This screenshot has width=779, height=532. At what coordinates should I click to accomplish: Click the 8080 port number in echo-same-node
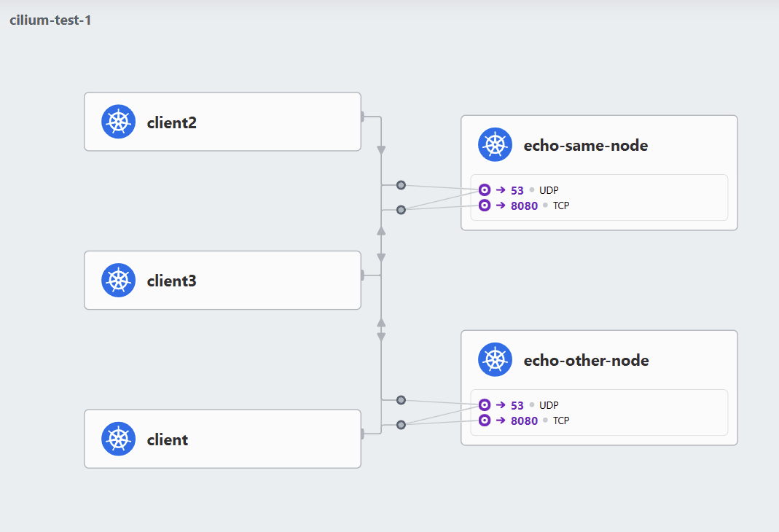pyautogui.click(x=524, y=206)
